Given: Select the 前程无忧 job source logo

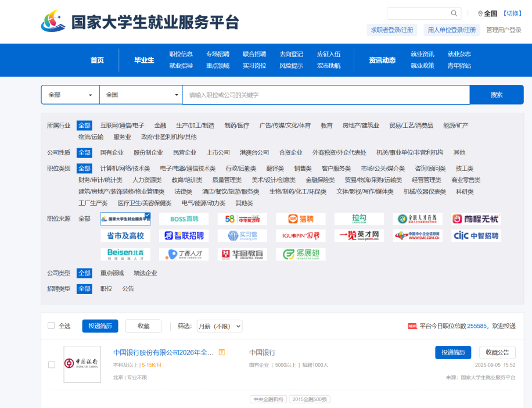Looking at the screenshot, I should (x=476, y=219).
